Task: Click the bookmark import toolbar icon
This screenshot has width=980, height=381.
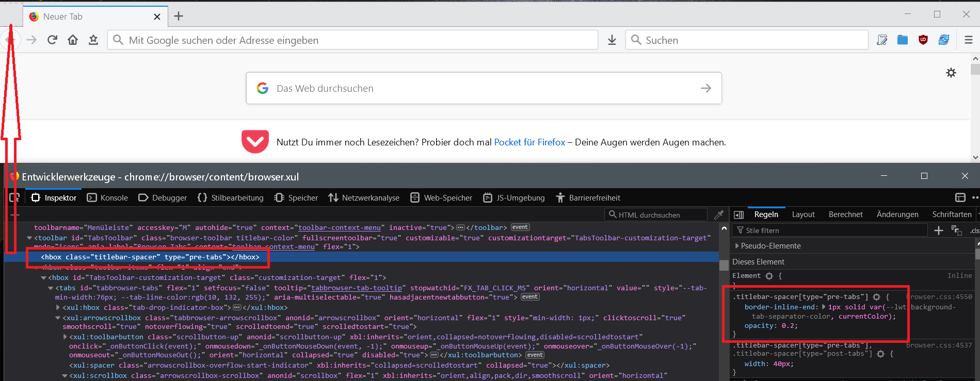Action: pyautogui.click(x=93, y=40)
